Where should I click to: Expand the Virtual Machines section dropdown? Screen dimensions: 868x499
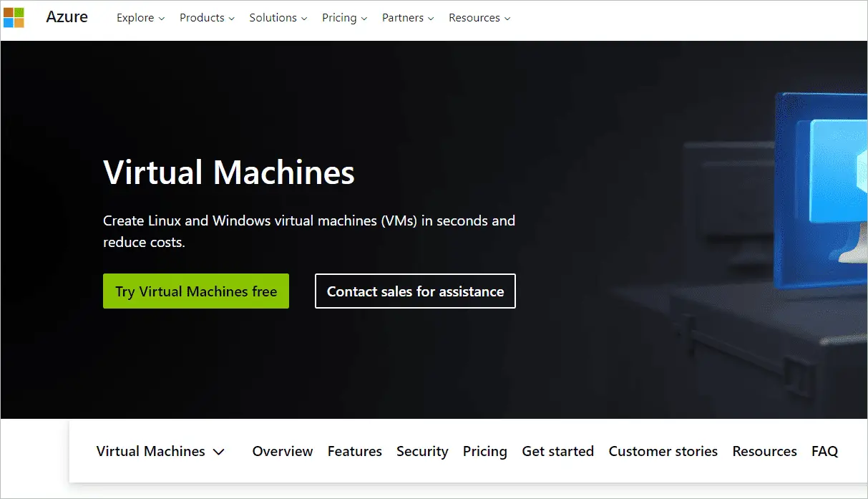click(160, 451)
